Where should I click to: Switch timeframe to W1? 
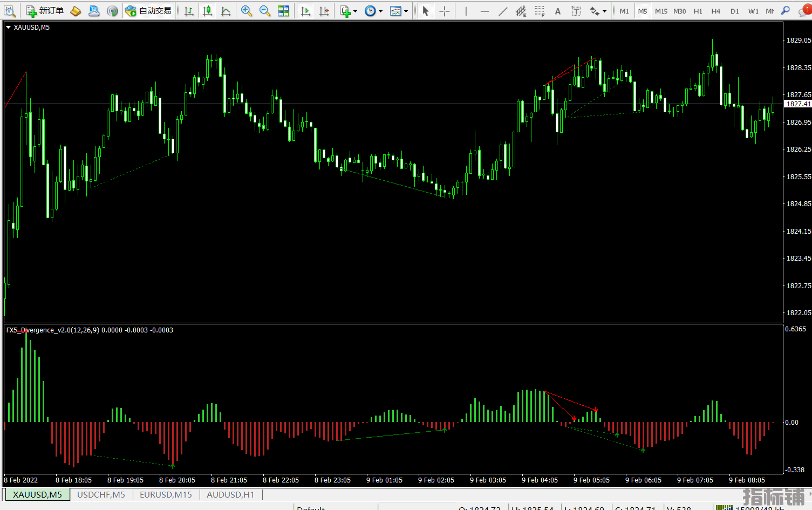point(753,11)
